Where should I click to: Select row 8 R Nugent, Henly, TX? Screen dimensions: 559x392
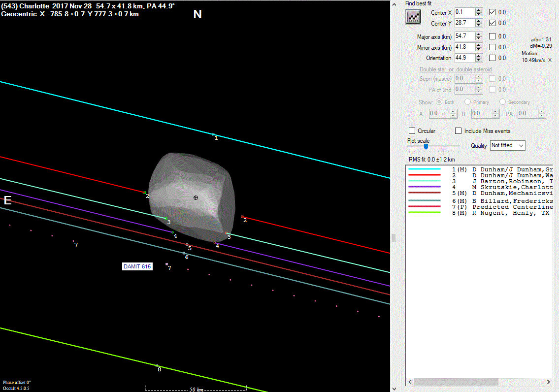click(x=480, y=213)
